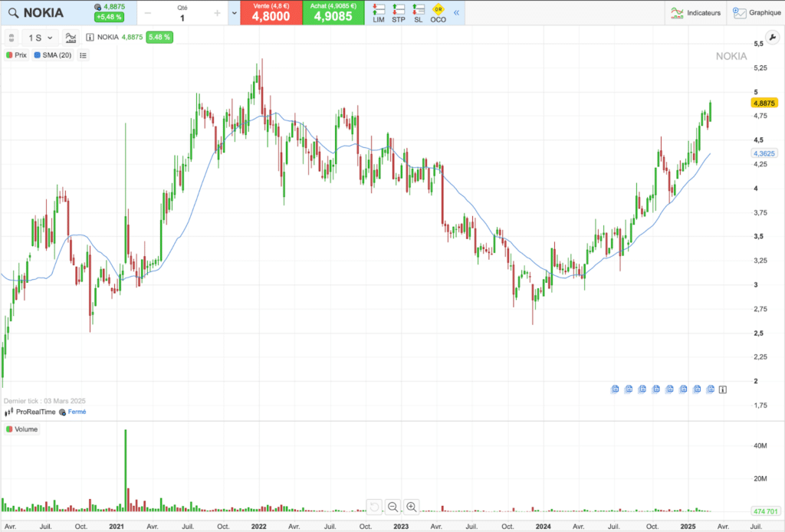Viewport: 785px width, 532px height.
Task: Reset zoom with the undo arrow button
Action: pos(374,507)
